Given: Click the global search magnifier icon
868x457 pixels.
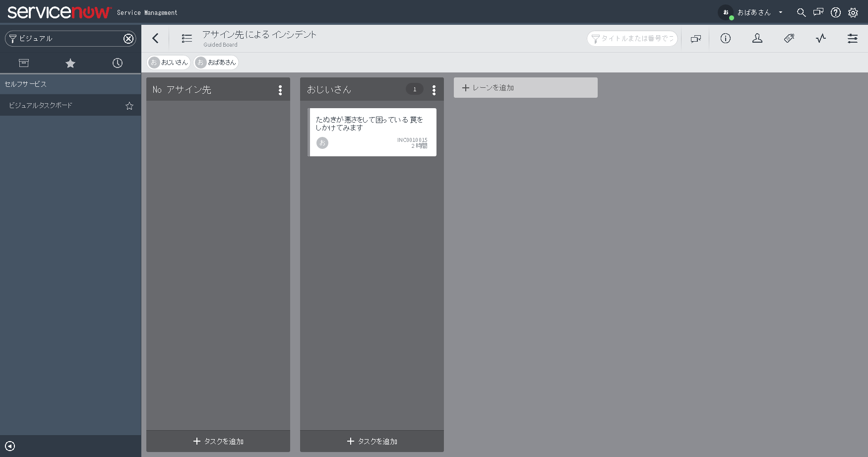Looking at the screenshot, I should 801,12.
